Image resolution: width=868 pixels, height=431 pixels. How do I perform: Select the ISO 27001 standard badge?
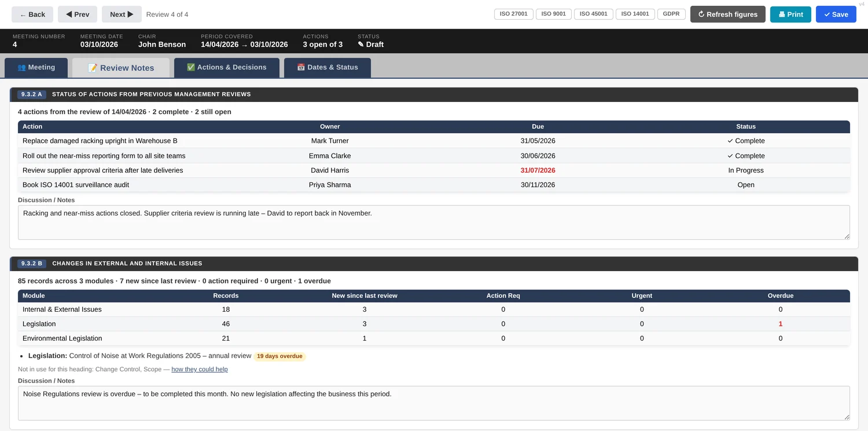coord(514,14)
